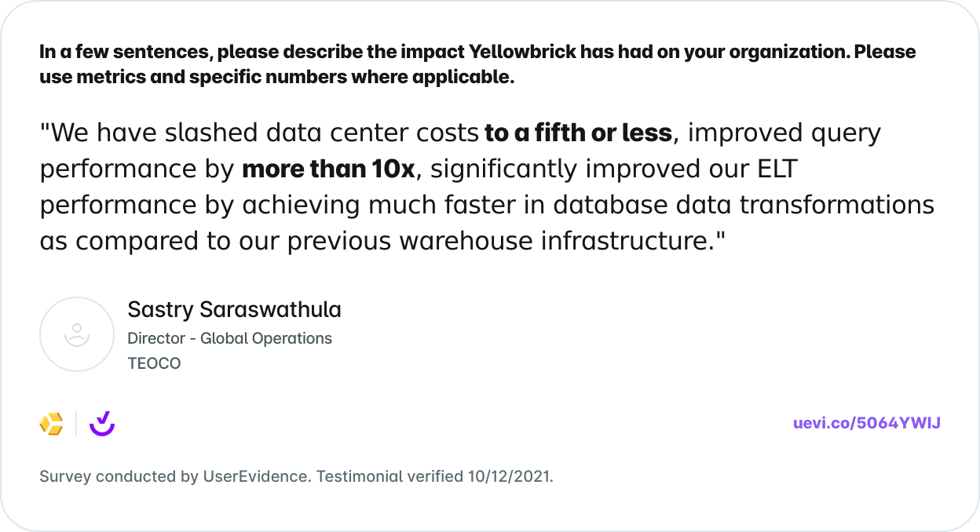Click "improved query" in the quote
The height and width of the screenshot is (532, 980).
[784, 133]
